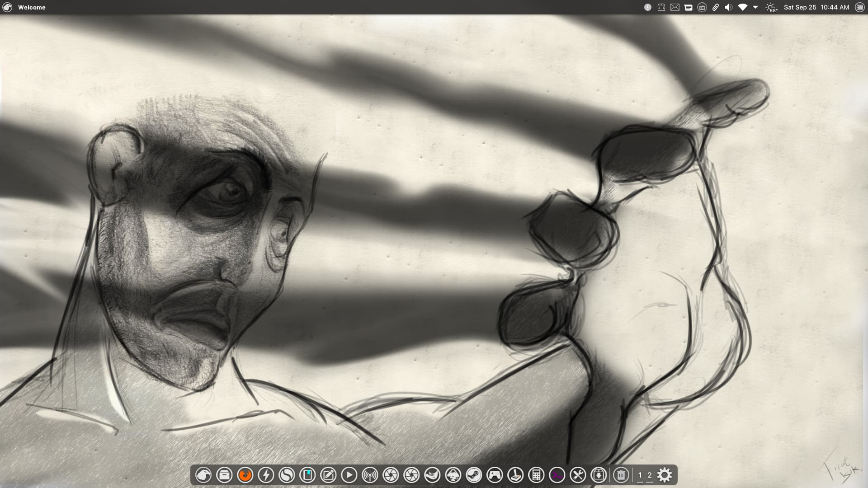868x488 pixels.
Task: Open the download box installer icon in dock
Action: tap(599, 475)
